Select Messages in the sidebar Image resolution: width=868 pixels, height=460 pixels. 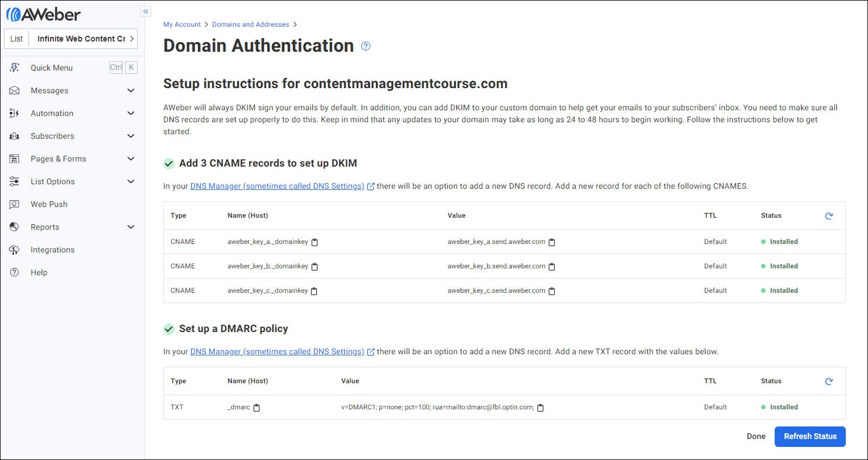(x=49, y=90)
